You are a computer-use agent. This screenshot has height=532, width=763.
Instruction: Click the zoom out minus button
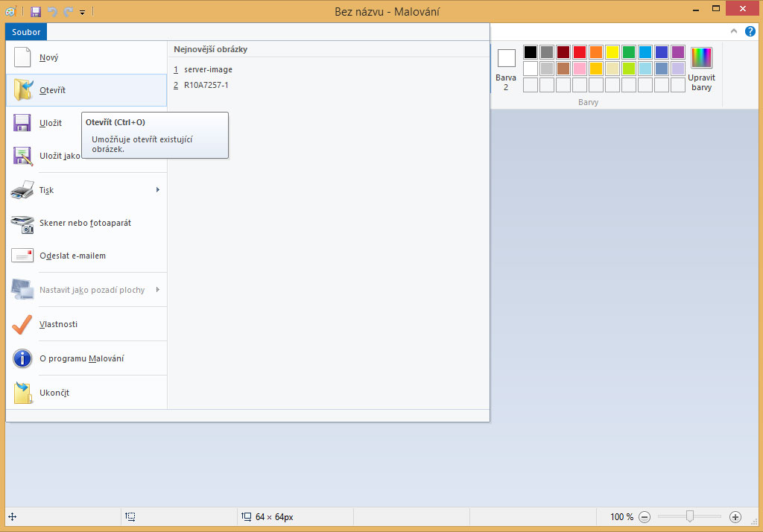645,517
